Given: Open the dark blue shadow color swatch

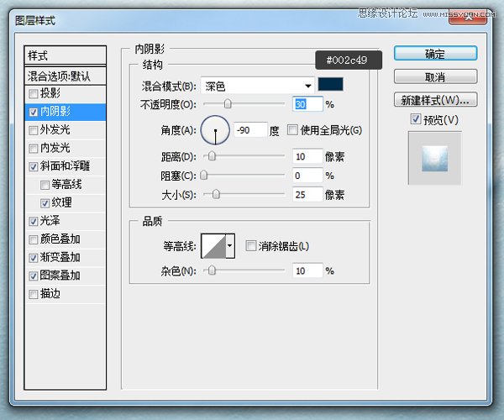Looking at the screenshot, I should coord(330,84).
